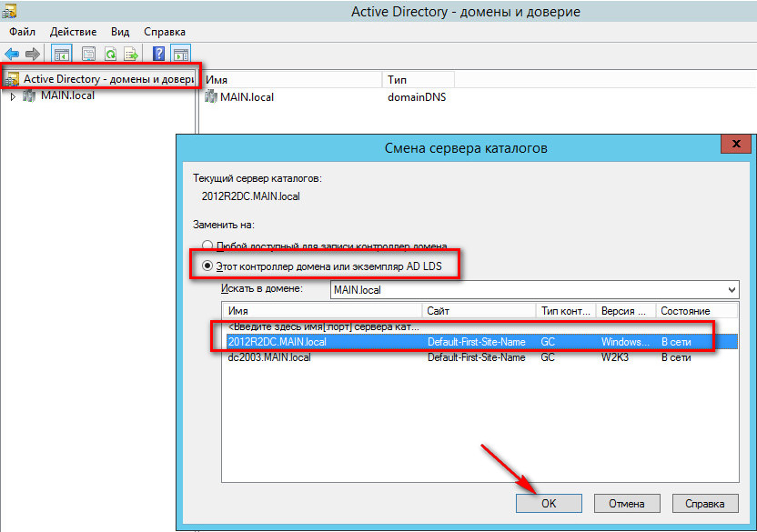The width and height of the screenshot is (757, 532).
Task: Close the 'Смена сервера каталогов' dialog
Action: click(x=736, y=144)
